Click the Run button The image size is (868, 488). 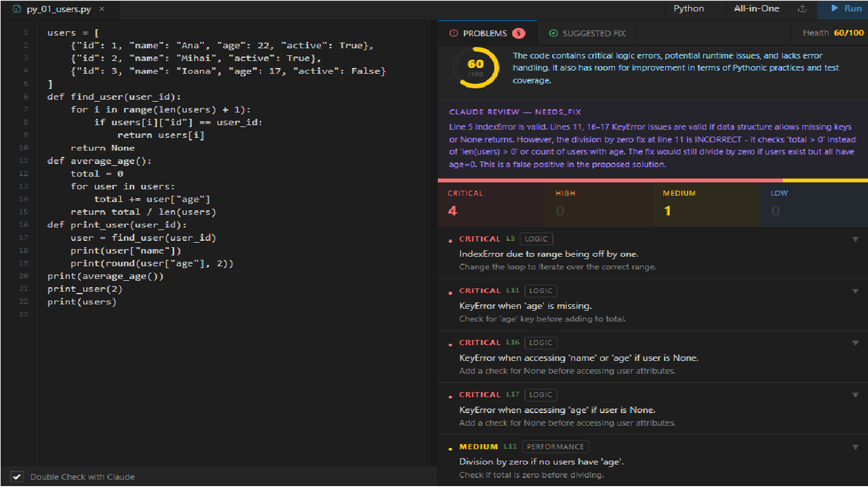coord(846,9)
